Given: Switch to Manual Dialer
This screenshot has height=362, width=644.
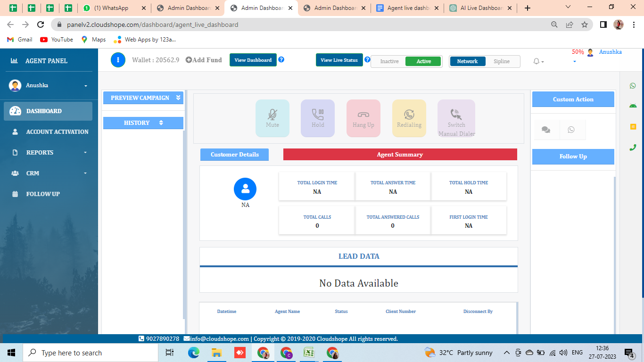Looking at the screenshot, I should (x=455, y=118).
